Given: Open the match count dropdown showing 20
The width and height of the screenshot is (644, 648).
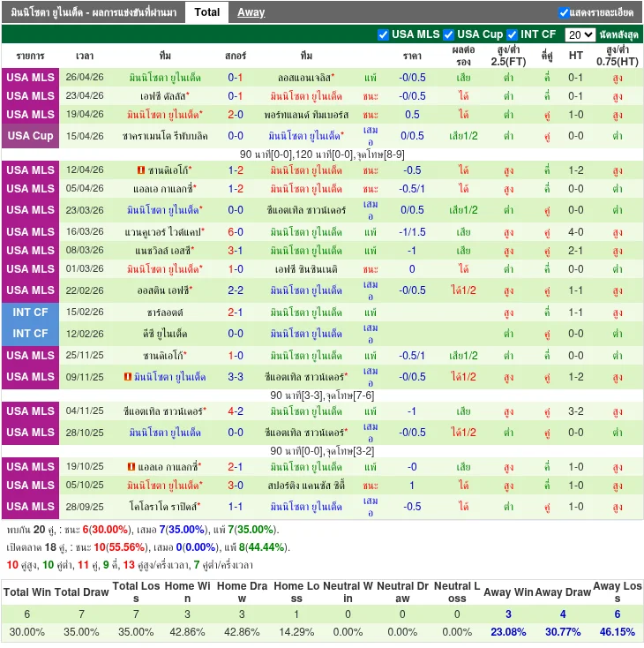Looking at the screenshot, I should (x=580, y=34).
